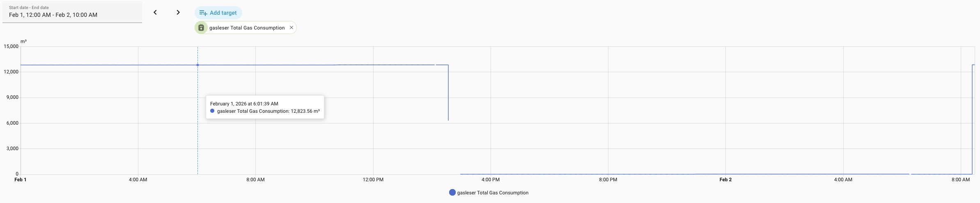Click the Feb 1 axis label

click(21, 180)
